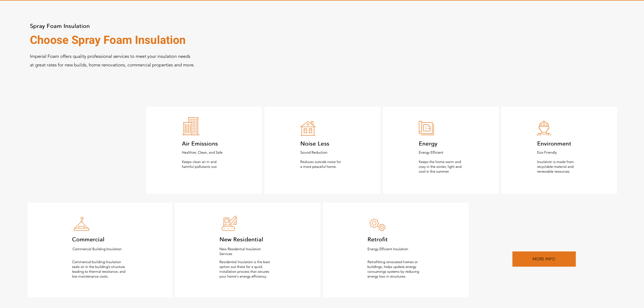This screenshot has width=644, height=308.
Task: Select the Commercial crane icon
Action: tap(82, 224)
